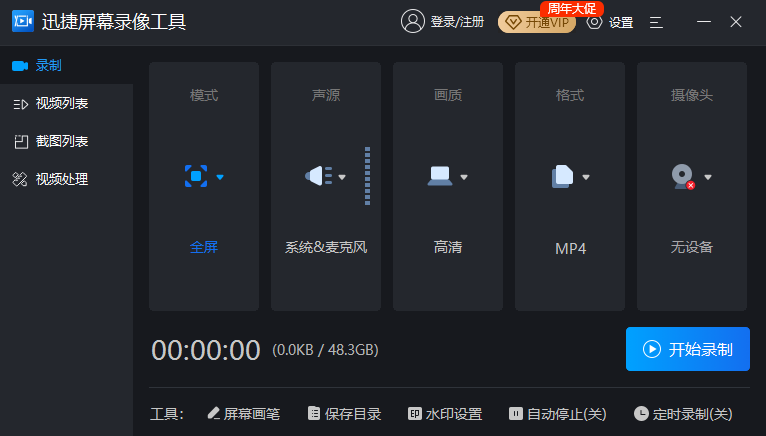Click the 全屏 label
This screenshot has height=436, width=766.
204,247
